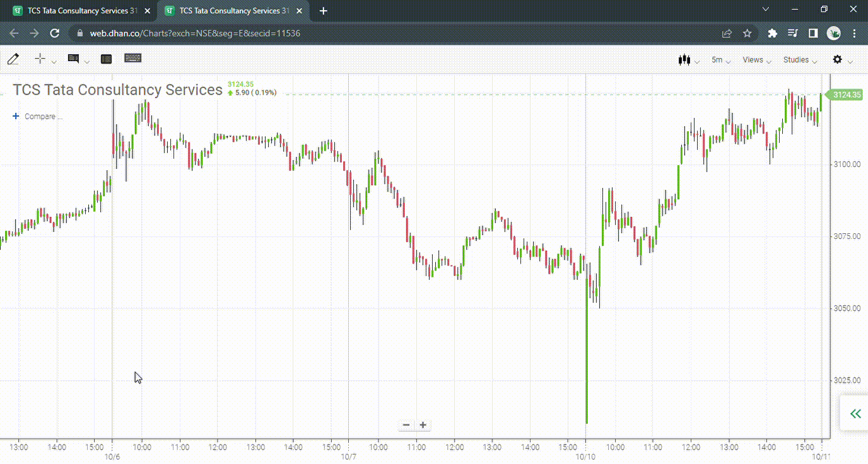Click the 3124.35 current price label
The width and height of the screenshot is (868, 464).
pyautogui.click(x=845, y=95)
